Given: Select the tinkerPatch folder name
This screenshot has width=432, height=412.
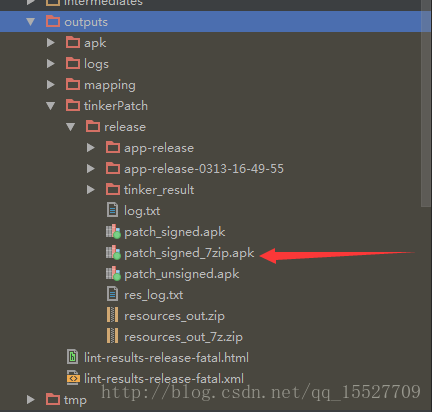Looking at the screenshot, I should point(116,106).
